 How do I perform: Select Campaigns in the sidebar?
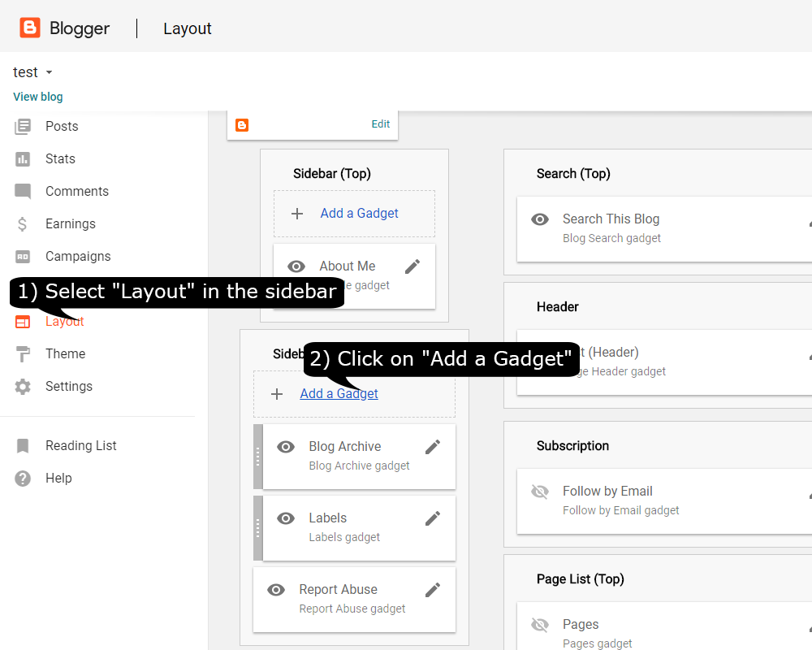[78, 257]
